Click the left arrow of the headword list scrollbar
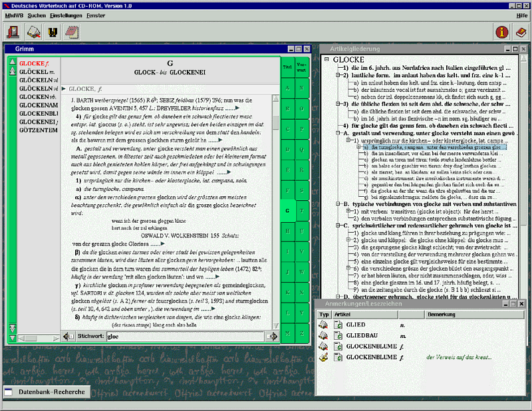The width and height of the screenshot is (532, 411). click(x=21, y=338)
